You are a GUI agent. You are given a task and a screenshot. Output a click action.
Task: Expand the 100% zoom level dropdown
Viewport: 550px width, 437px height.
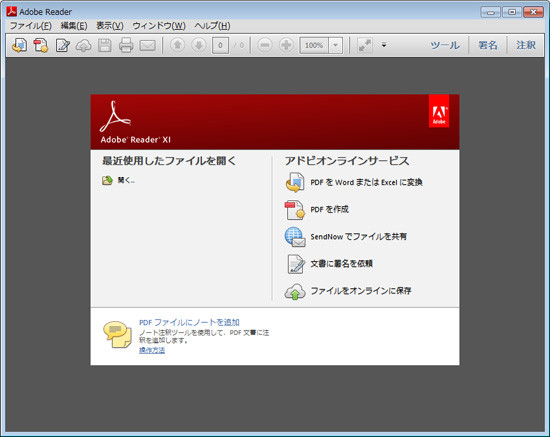point(336,45)
